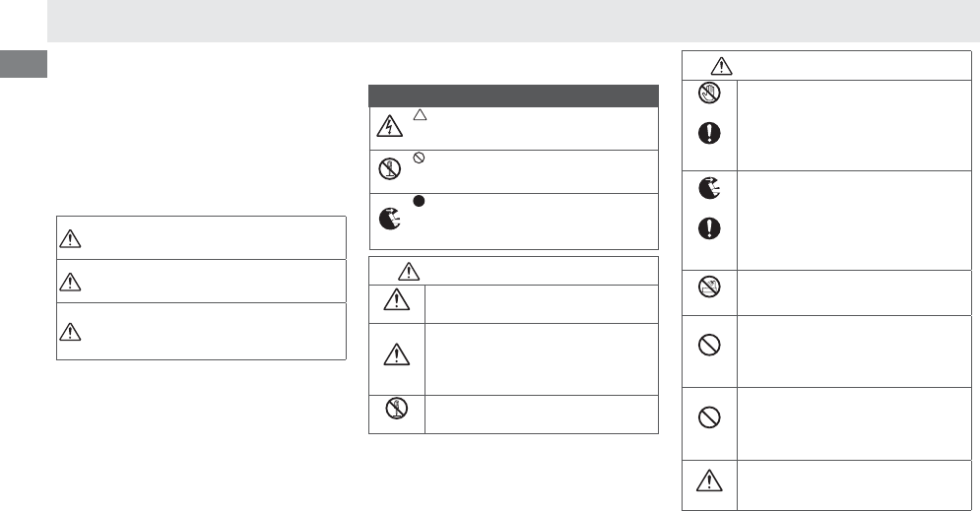Click the warning triangle in the left box's last row
Image resolution: width=980 pixels, height=511 pixels.
tap(69, 331)
